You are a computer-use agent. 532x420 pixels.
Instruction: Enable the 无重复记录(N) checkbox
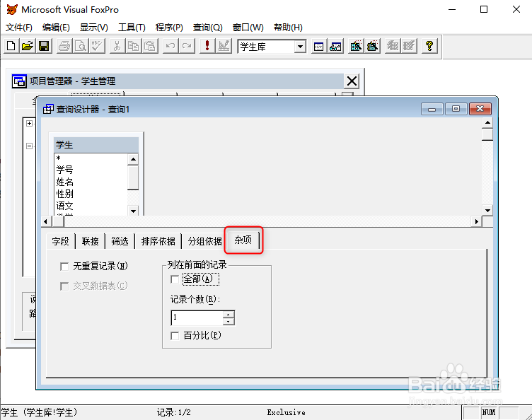[x=64, y=267]
